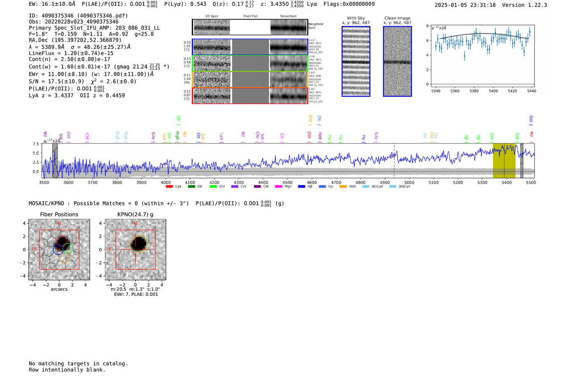
Task: Click the EW: 16.1±10.0Å header value
Action: point(52,4)
